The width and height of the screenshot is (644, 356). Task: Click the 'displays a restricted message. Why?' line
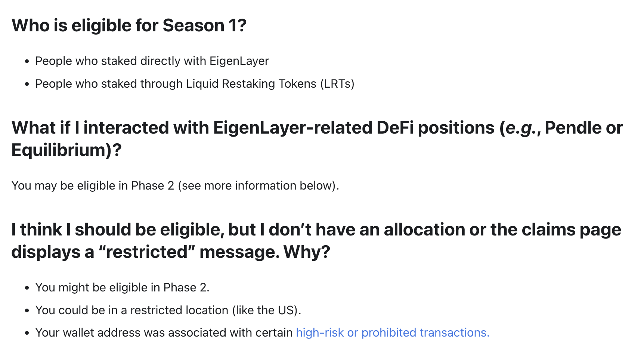coord(171,252)
